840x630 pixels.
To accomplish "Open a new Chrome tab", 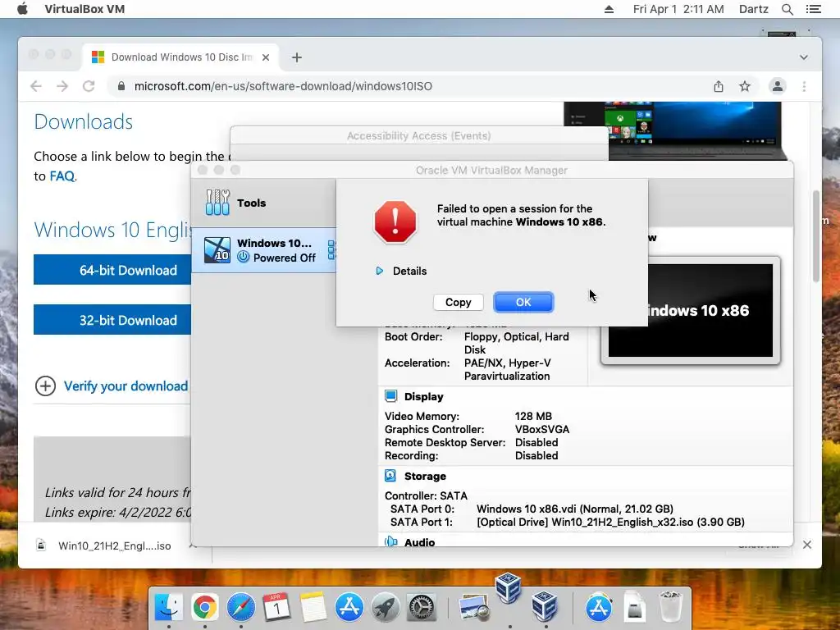I will pyautogui.click(x=297, y=57).
